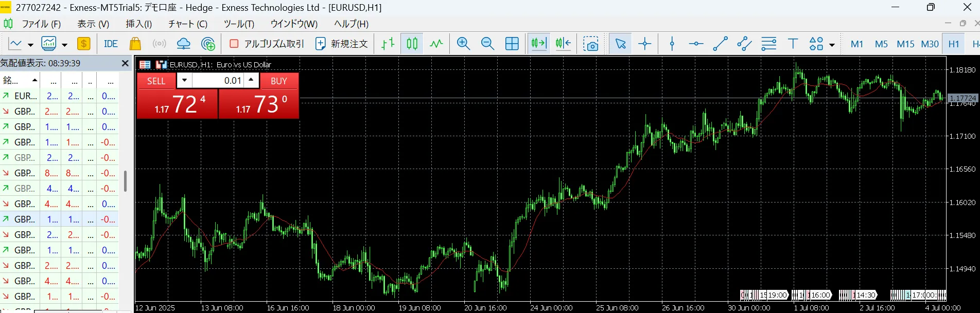Switch chart to bar chart mode

(x=388, y=44)
